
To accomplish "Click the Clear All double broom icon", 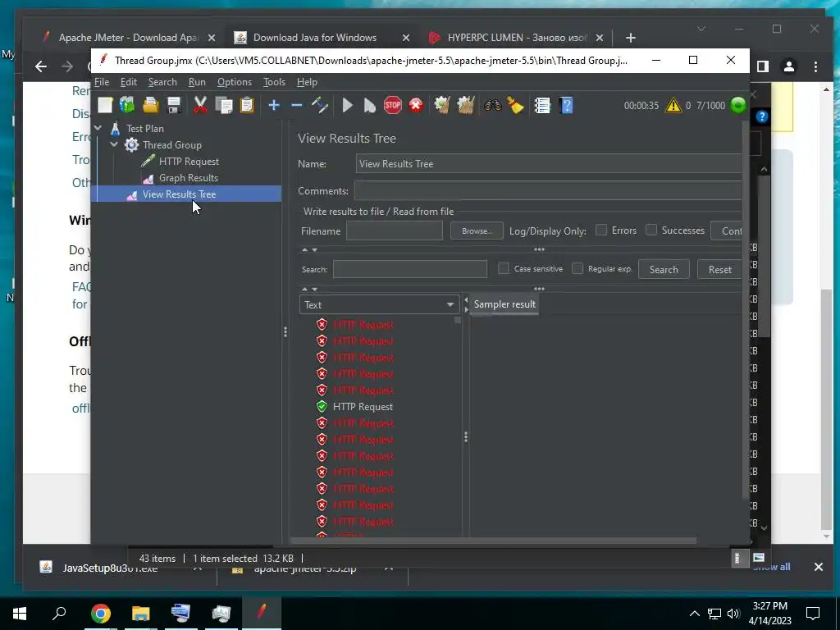I will (x=466, y=105).
